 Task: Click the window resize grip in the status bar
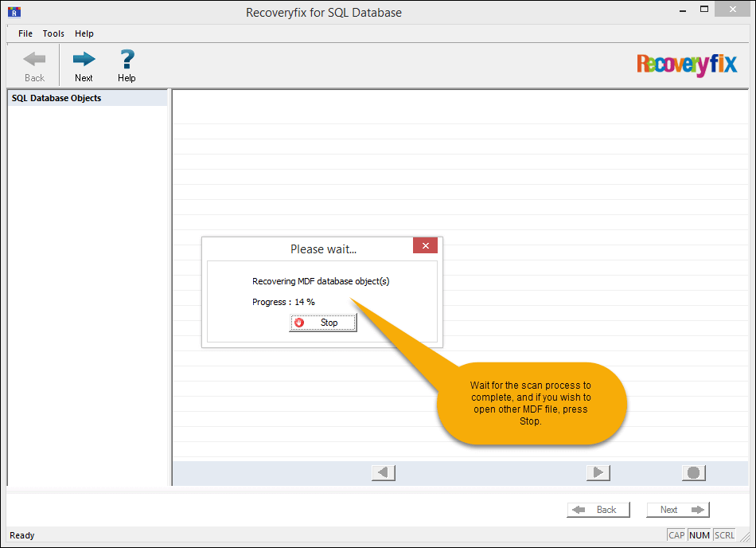(x=746, y=536)
